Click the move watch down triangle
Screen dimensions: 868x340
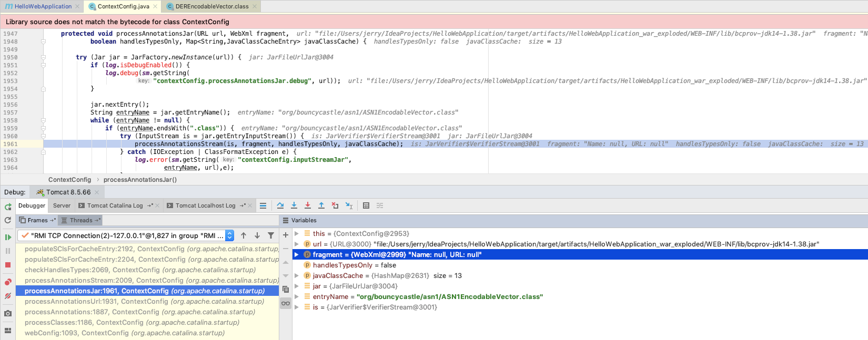[x=286, y=276]
